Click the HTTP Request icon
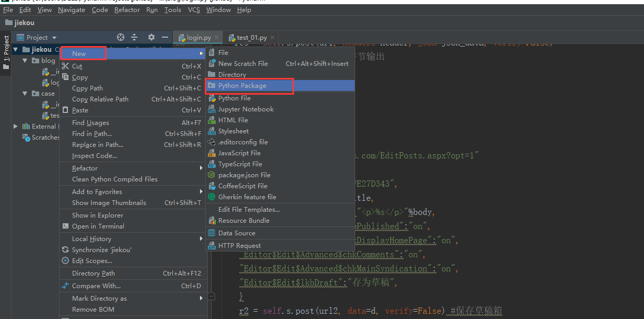 [212, 246]
